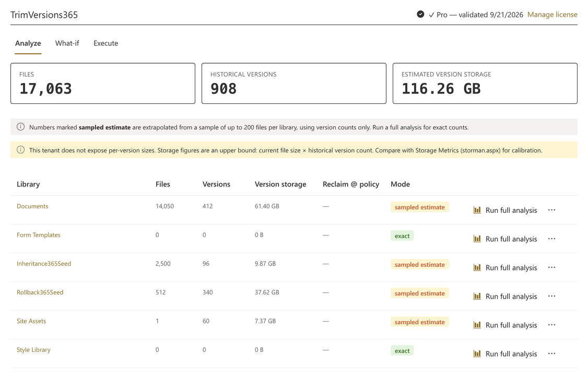This screenshot has height=378, width=588.
Task: Run full analysis for Rollback365Seed
Action: 505,296
